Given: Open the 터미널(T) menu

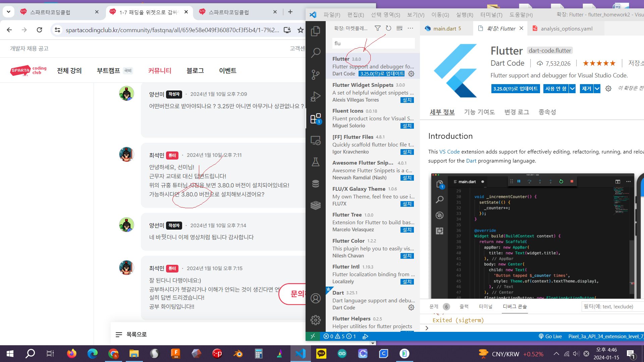Looking at the screenshot, I should click(491, 15).
